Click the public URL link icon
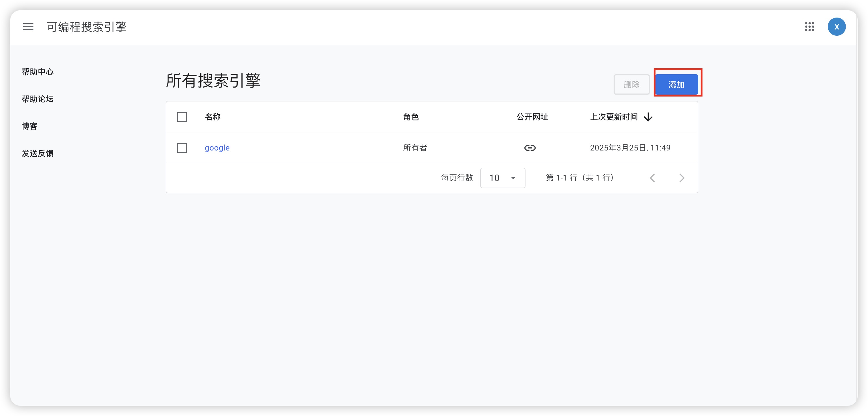This screenshot has height=416, width=868. point(530,148)
